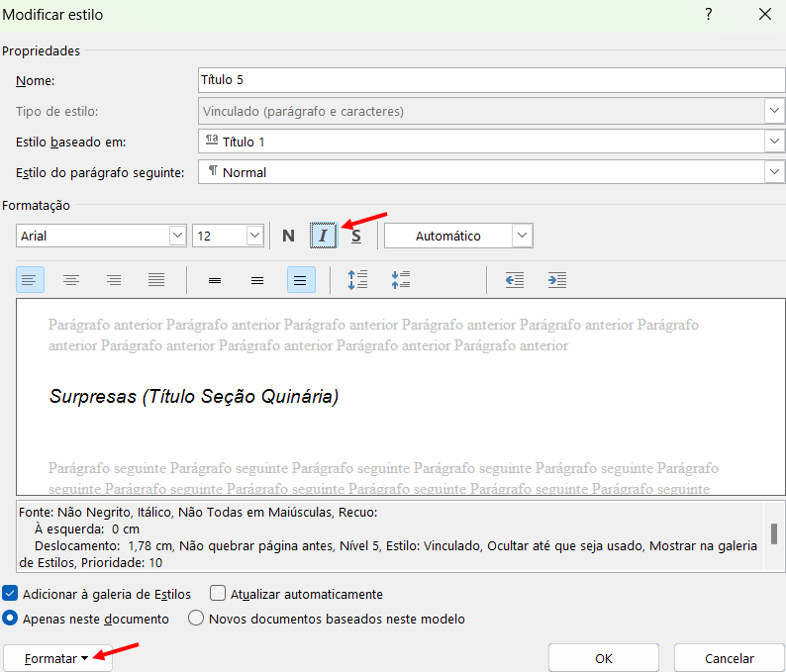Enable Atualizar automaticamente checkbox
This screenshot has width=786, height=672.
[219, 594]
